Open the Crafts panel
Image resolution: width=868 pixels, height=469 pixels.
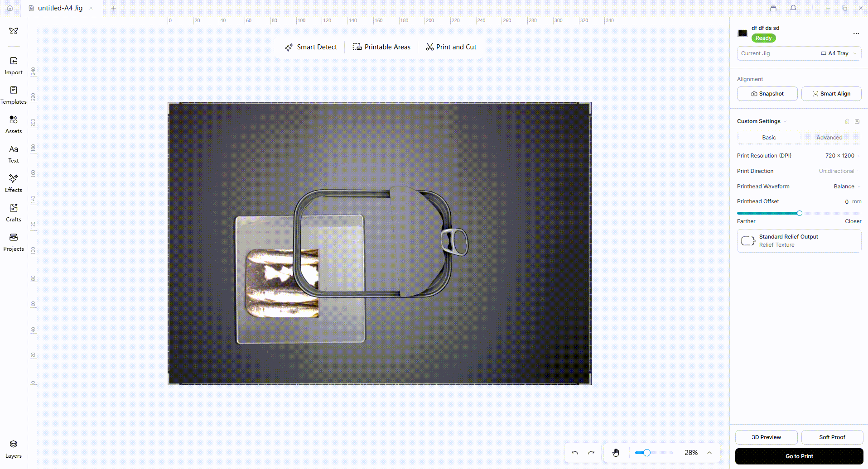pos(14,213)
